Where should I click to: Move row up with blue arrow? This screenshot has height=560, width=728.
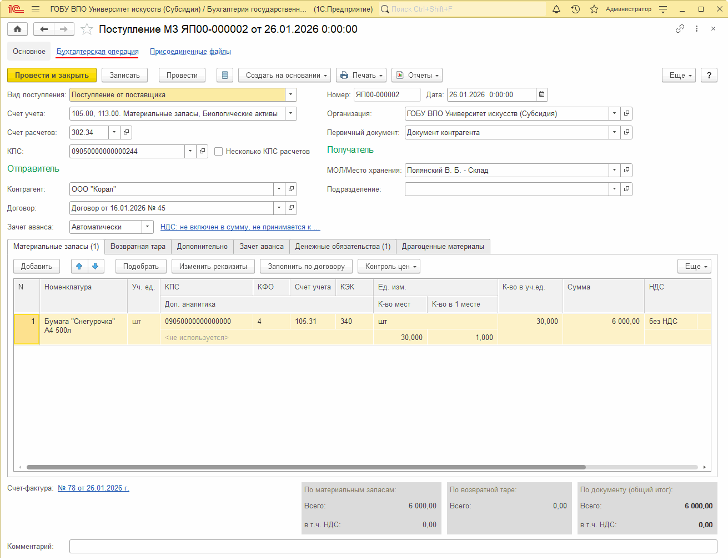[x=79, y=267]
